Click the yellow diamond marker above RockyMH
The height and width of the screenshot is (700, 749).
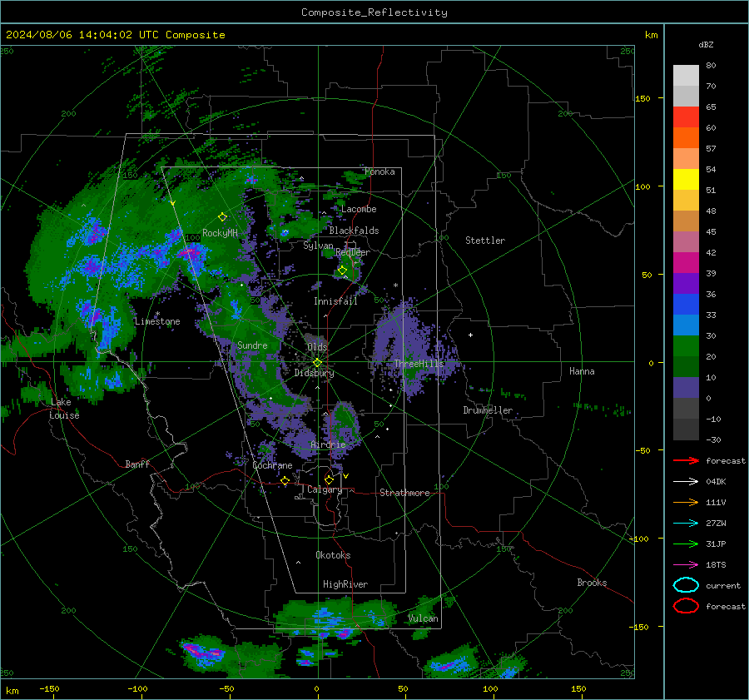[222, 217]
